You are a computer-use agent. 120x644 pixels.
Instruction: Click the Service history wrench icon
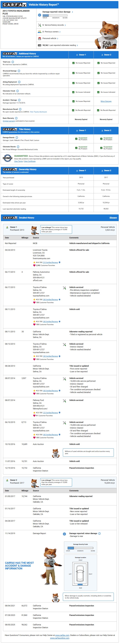(x=39, y=25)
